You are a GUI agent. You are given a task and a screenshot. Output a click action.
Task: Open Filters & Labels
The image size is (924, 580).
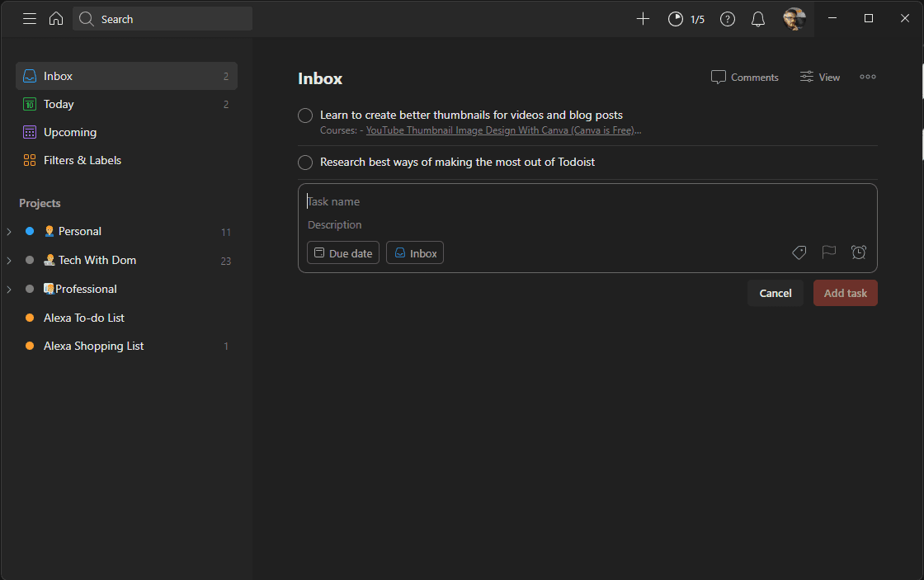click(127, 160)
